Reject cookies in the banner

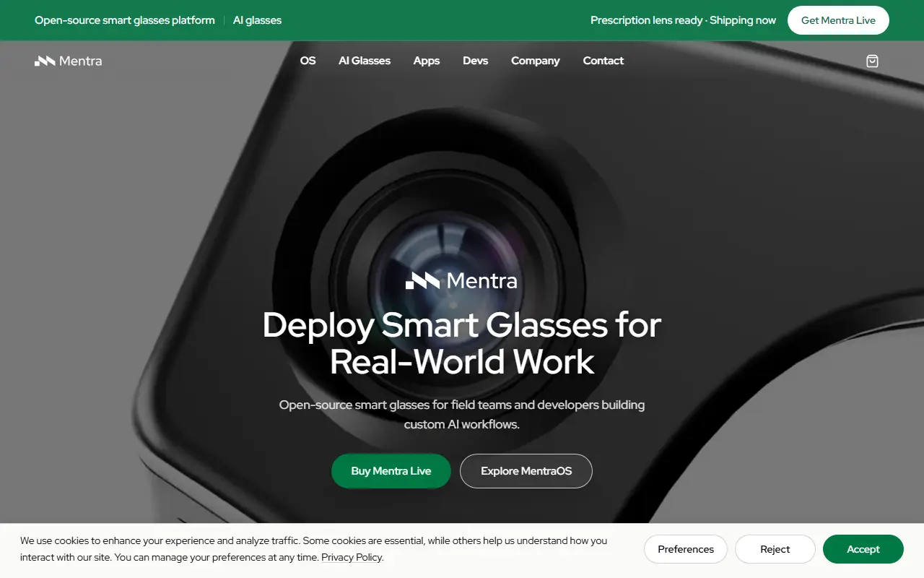[775, 549]
